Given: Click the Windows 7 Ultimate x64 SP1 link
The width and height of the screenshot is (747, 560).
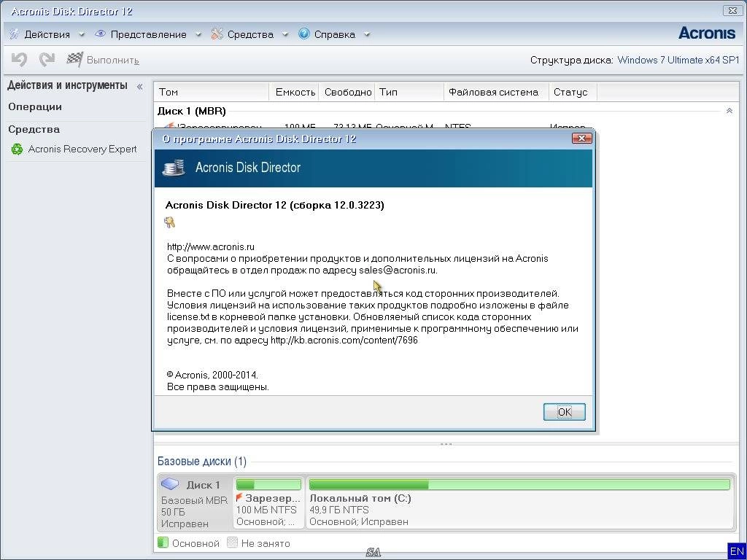Looking at the screenshot, I should (x=678, y=60).
